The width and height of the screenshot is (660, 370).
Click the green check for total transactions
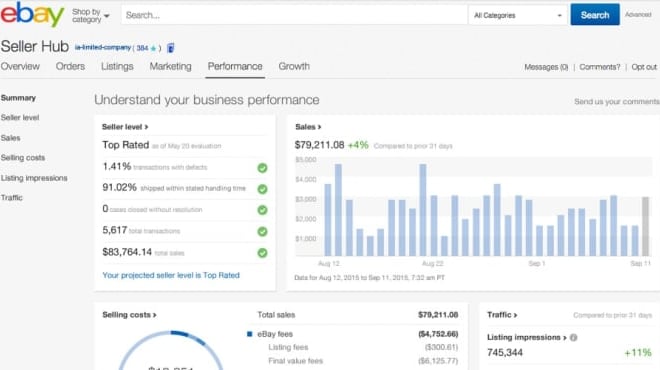click(x=262, y=232)
